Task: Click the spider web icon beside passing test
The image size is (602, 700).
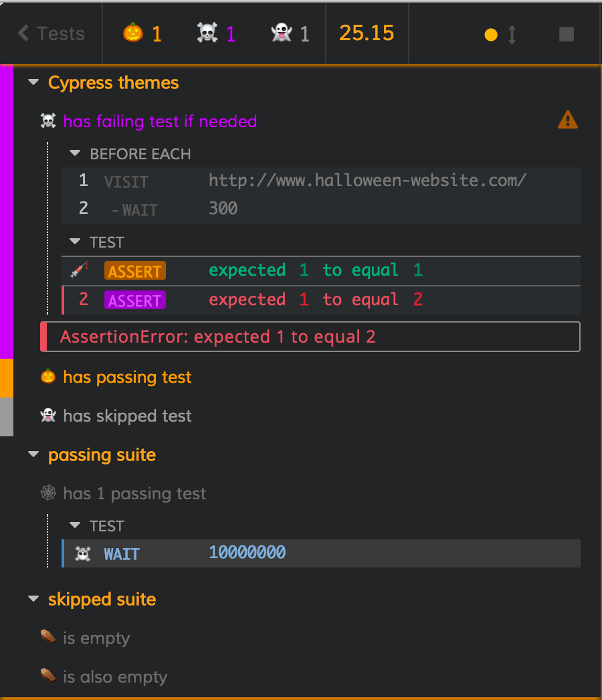Action: click(48, 494)
